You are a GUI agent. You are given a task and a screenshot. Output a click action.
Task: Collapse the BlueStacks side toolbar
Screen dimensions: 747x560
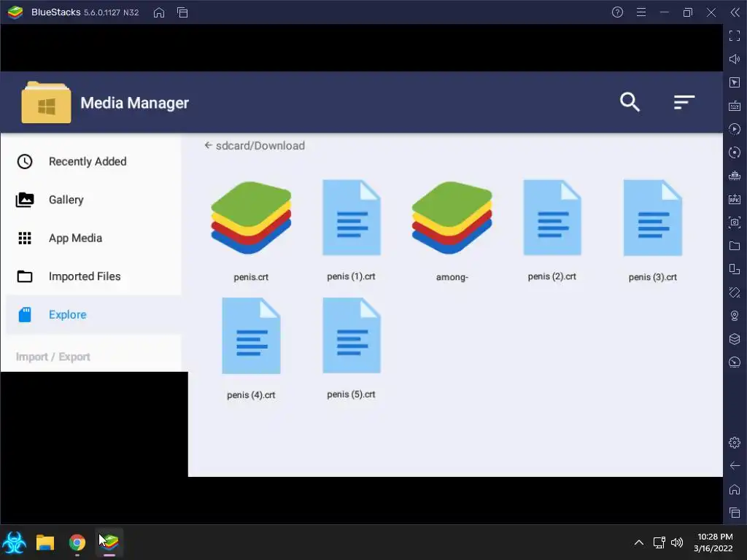(735, 12)
